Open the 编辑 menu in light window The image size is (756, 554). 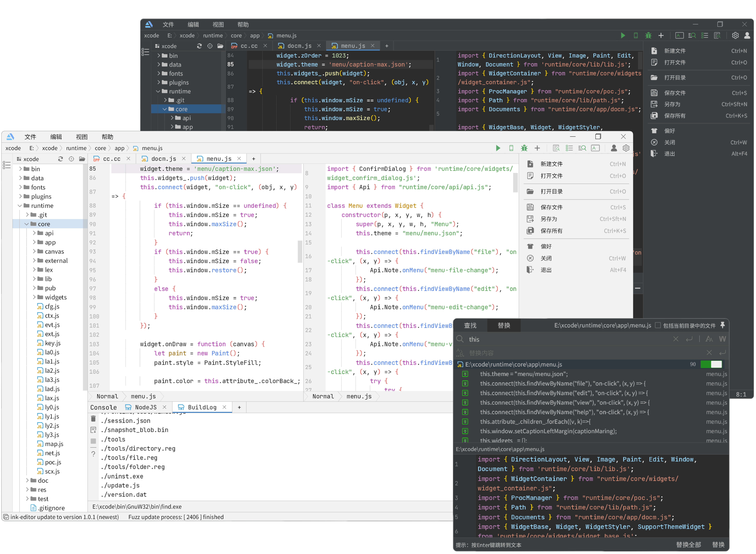56,137
